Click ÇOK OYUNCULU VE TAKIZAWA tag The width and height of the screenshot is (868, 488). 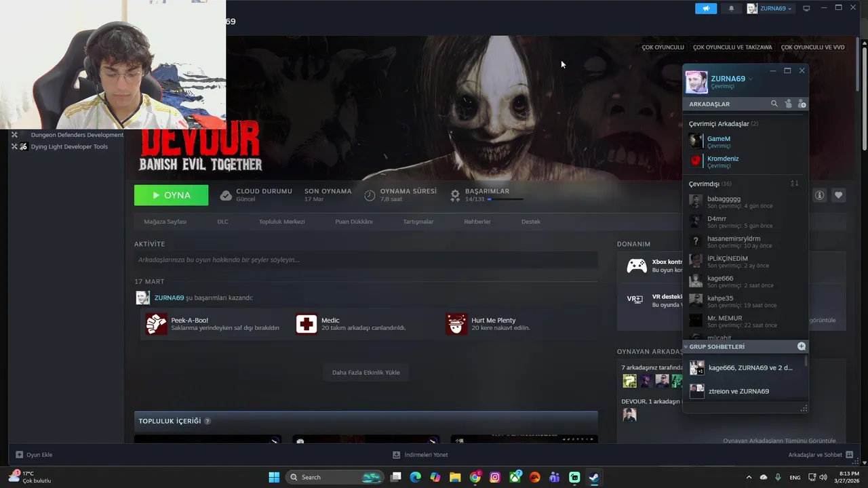coord(732,47)
